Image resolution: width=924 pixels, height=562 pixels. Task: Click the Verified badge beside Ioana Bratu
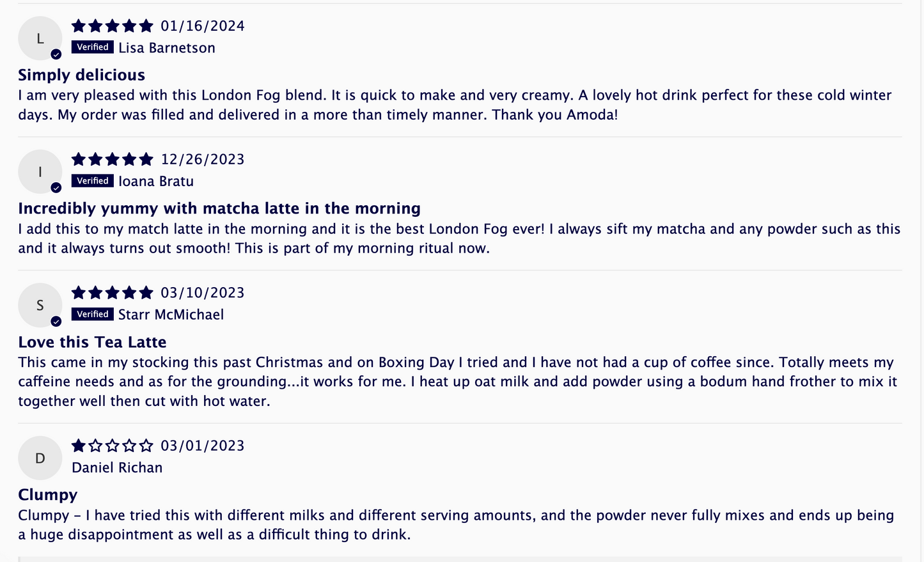tap(93, 181)
